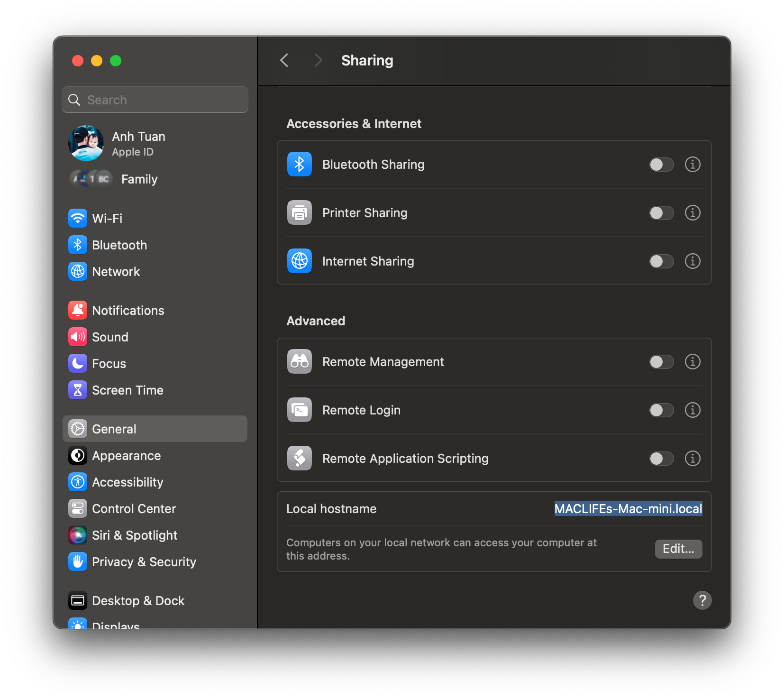Click the Edit… hostname button
This screenshot has width=784, height=699.
tap(678, 549)
